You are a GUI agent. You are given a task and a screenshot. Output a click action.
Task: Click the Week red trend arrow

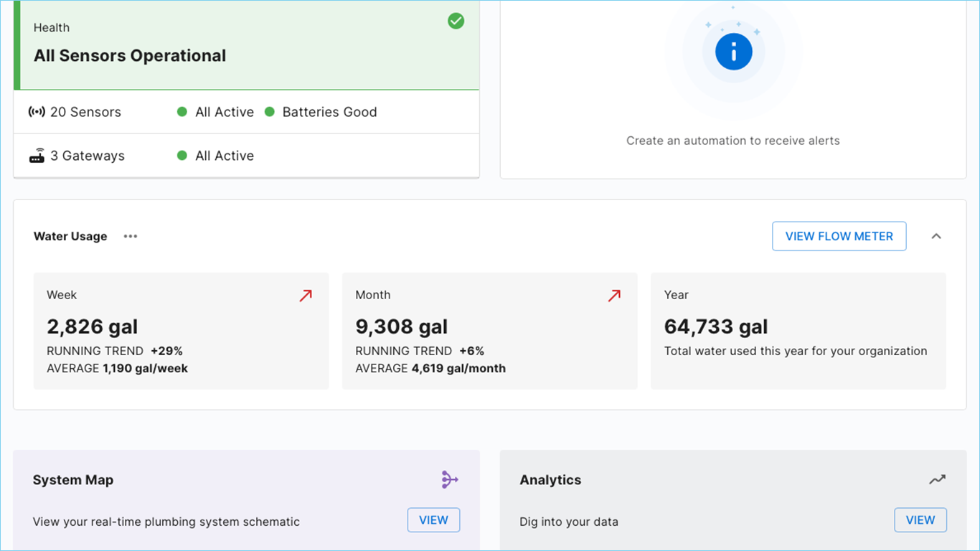(306, 296)
